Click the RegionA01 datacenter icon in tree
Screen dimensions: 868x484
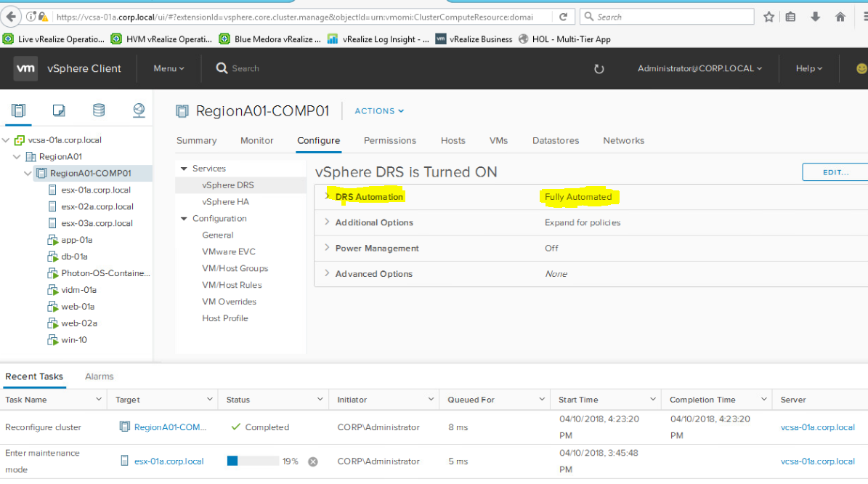(x=31, y=157)
